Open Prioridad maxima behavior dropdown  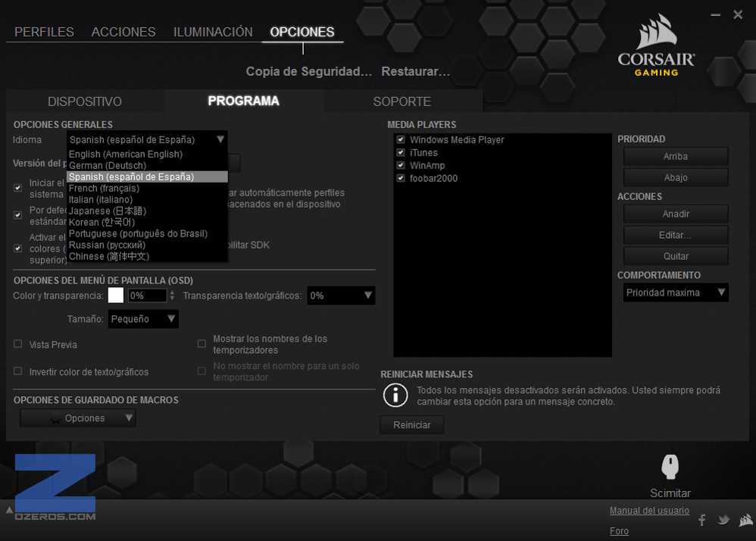[x=676, y=292]
